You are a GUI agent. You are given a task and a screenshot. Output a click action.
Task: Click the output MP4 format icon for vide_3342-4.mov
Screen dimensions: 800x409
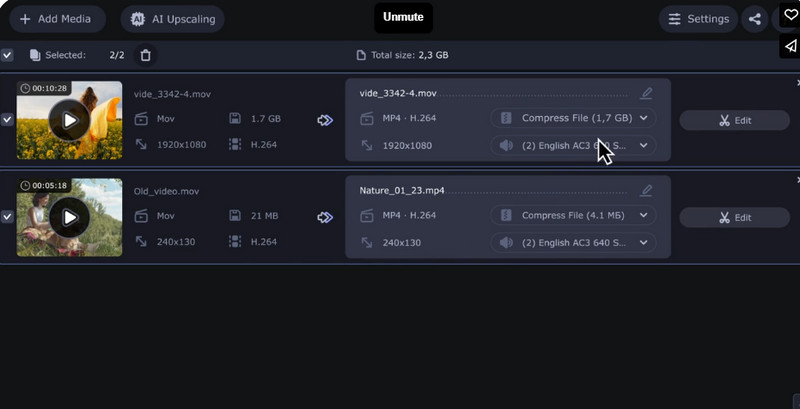tap(367, 119)
